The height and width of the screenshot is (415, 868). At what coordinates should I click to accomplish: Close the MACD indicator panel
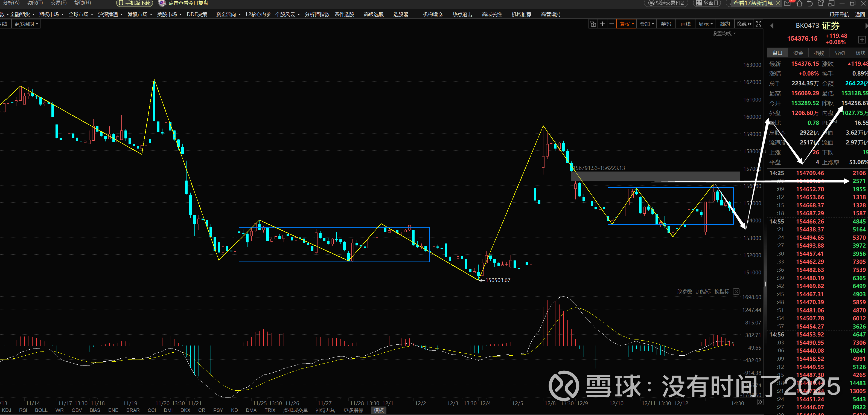(x=736, y=292)
